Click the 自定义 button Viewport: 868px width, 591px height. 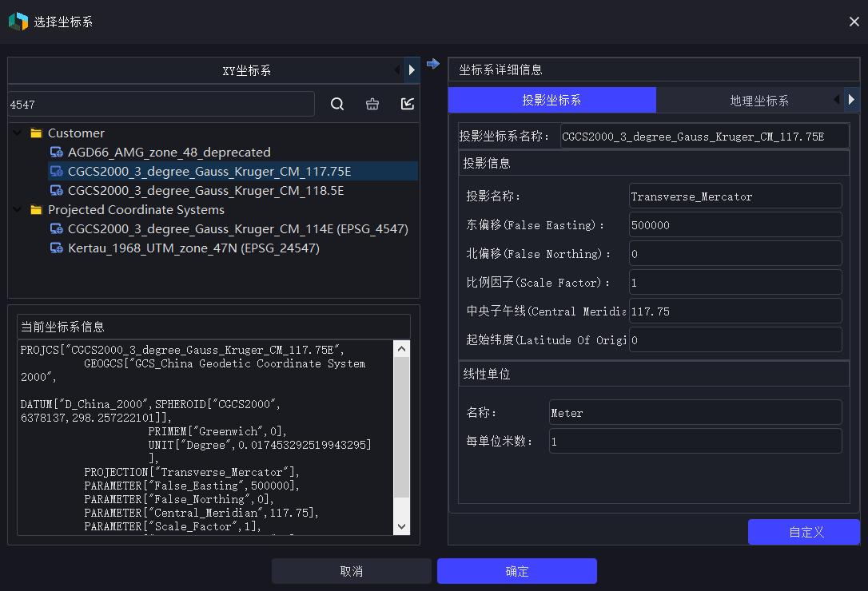coord(804,533)
